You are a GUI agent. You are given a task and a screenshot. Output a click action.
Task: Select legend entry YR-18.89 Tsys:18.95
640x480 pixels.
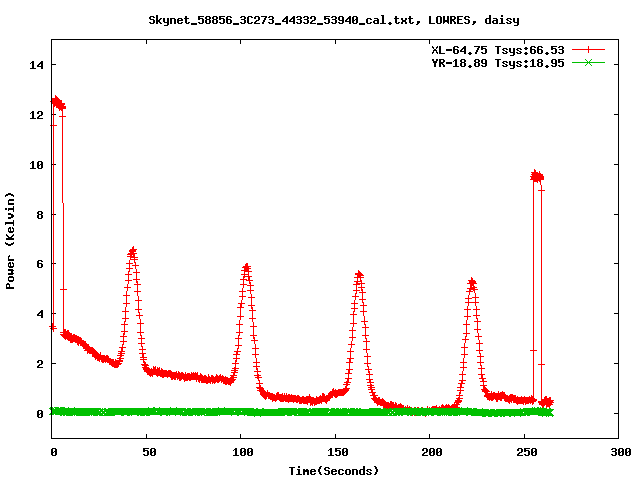coord(498,63)
